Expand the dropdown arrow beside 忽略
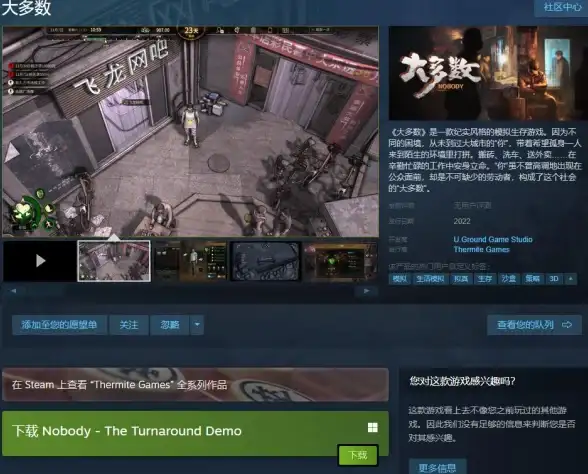The width and height of the screenshot is (588, 474). click(x=197, y=325)
